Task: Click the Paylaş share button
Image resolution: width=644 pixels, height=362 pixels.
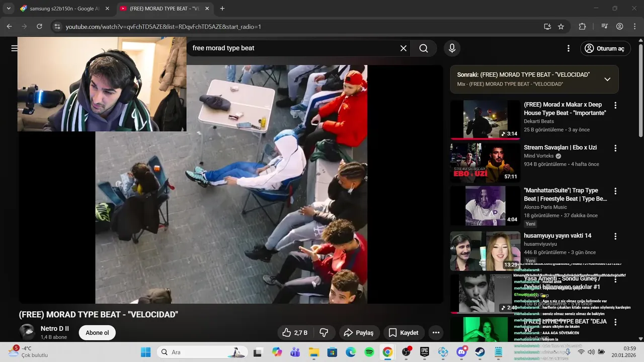Action: (358, 333)
